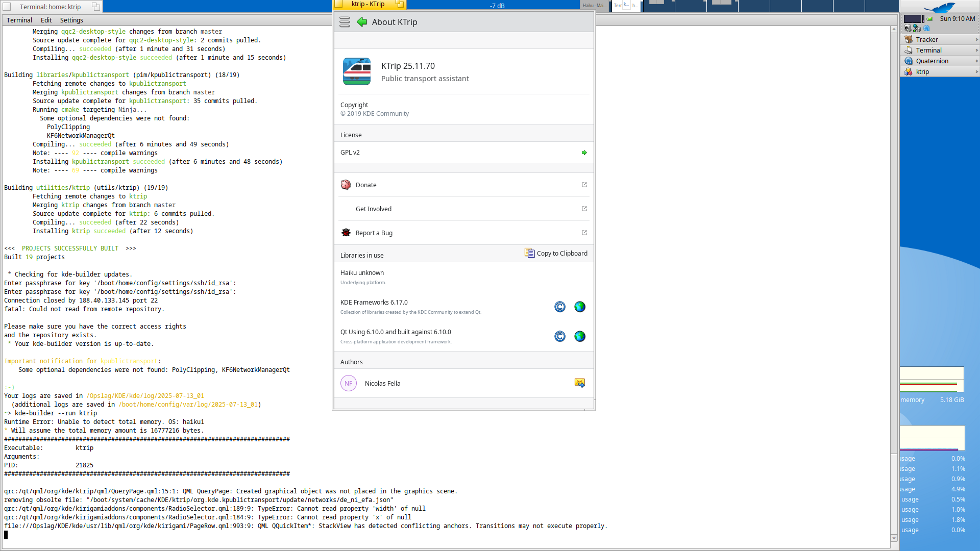
Task: Click the Quaternion tray icon in Deskbar
Action: 926,29
